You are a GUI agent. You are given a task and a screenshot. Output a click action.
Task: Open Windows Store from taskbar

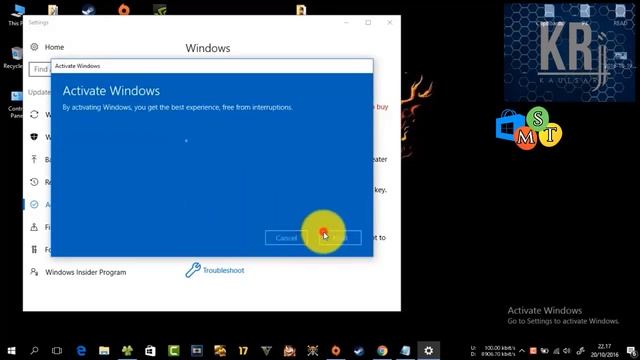tap(150, 351)
